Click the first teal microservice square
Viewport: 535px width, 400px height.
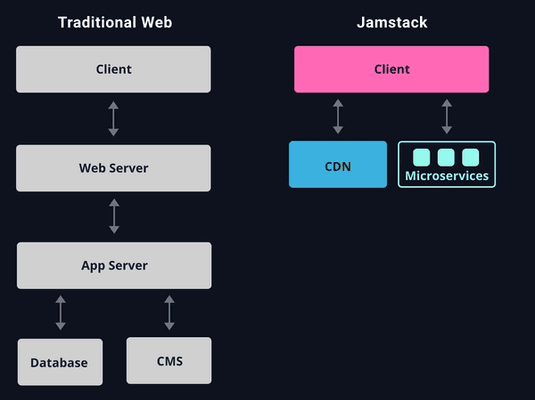point(421,157)
